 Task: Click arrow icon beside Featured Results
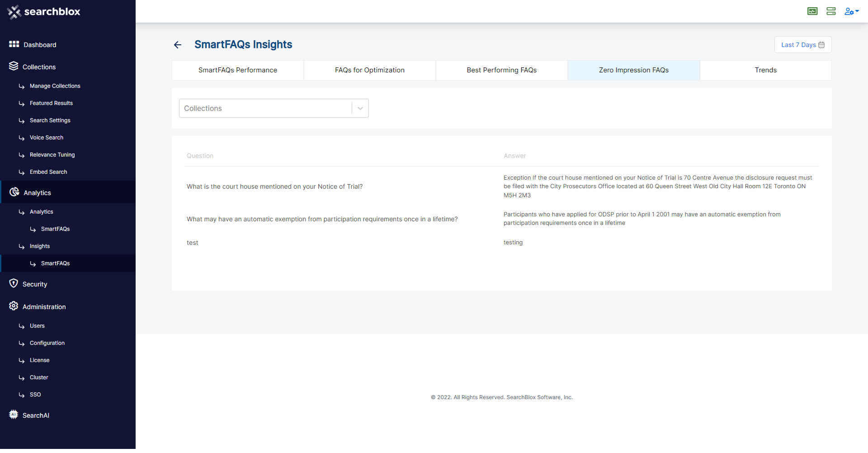point(22,104)
